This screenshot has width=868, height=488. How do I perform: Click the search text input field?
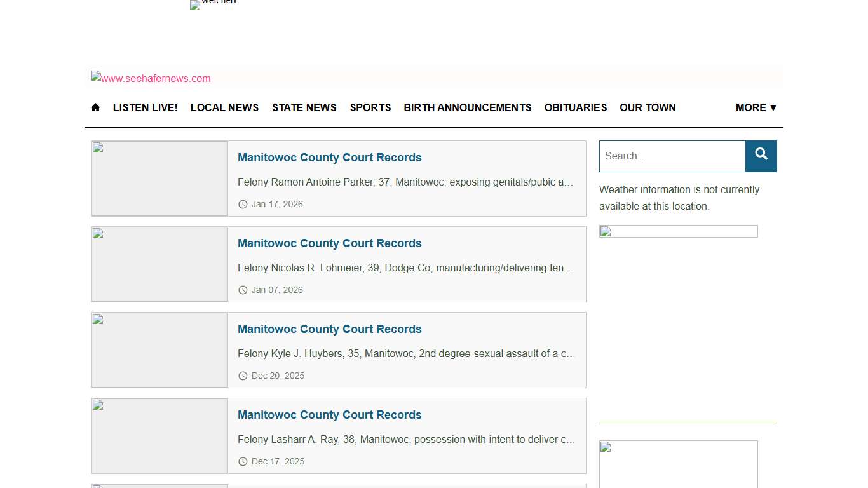(672, 156)
